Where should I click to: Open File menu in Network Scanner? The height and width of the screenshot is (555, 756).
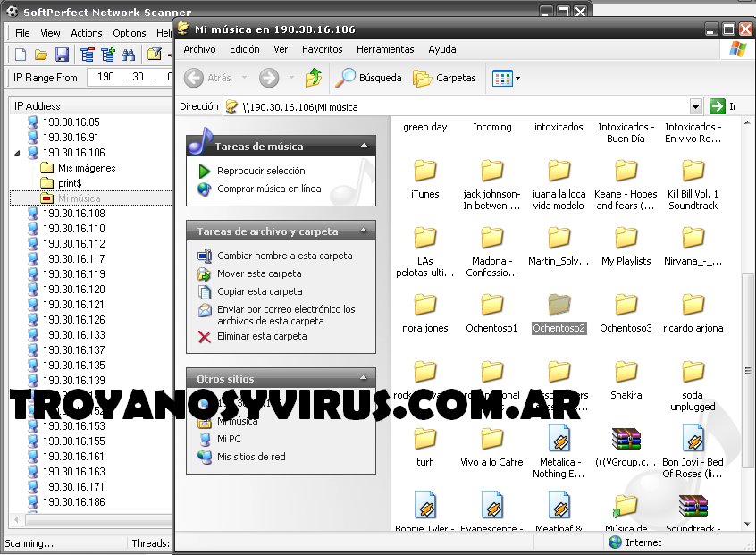(x=22, y=33)
